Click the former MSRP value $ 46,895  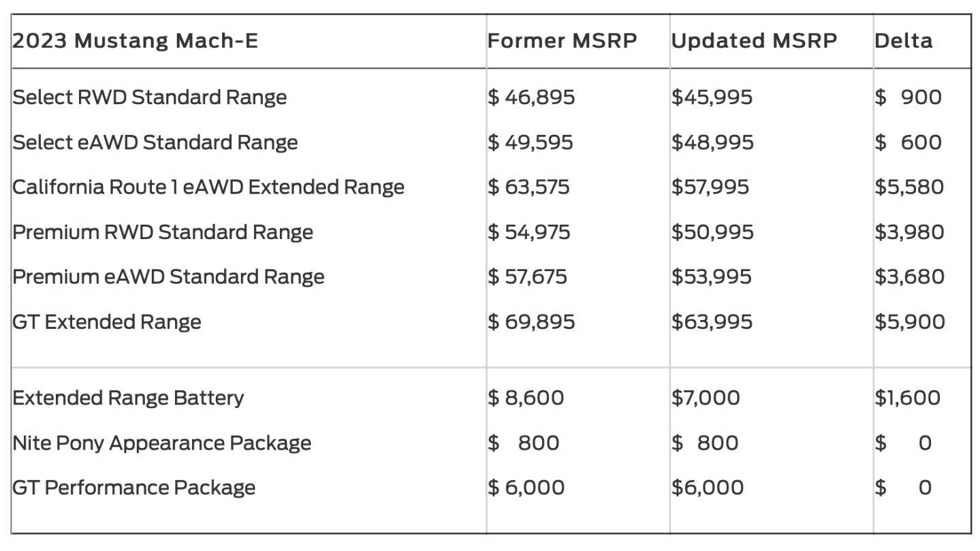[x=531, y=97]
